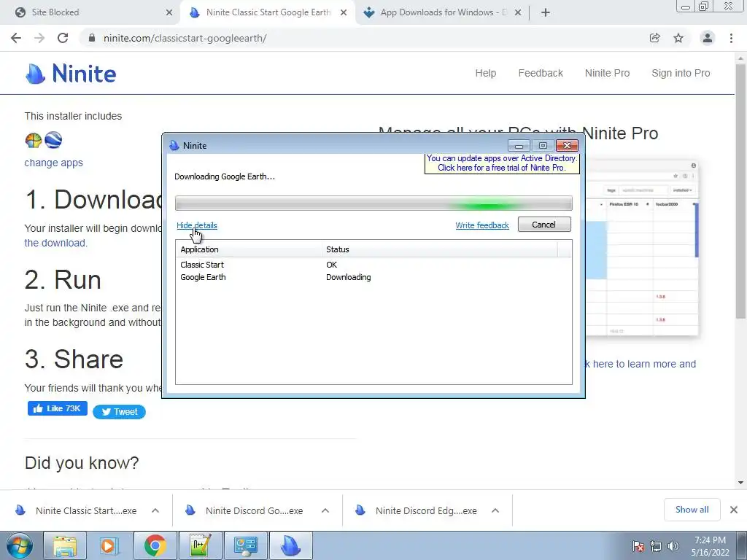
Task: Open Chrome profile avatar menu
Action: coord(708,38)
